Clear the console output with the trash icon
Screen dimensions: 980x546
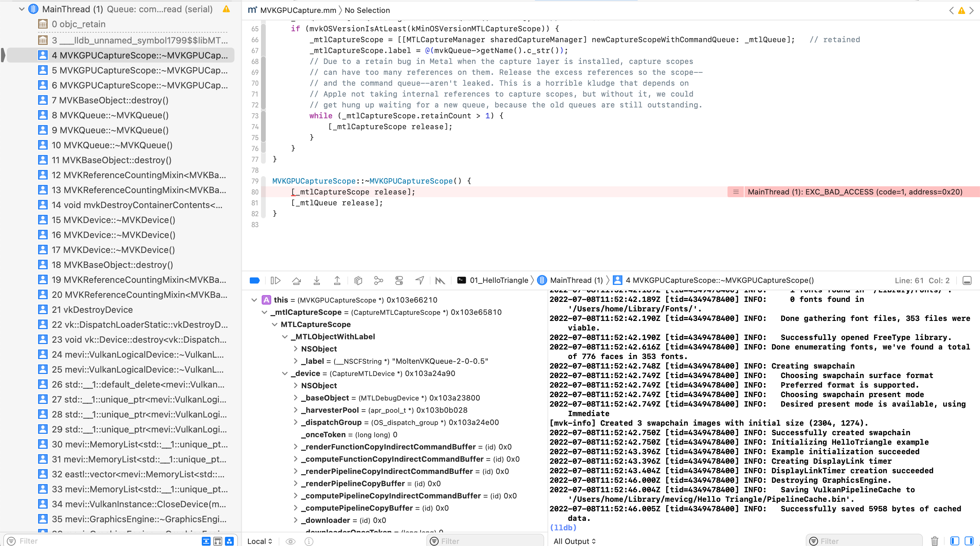tap(935, 541)
